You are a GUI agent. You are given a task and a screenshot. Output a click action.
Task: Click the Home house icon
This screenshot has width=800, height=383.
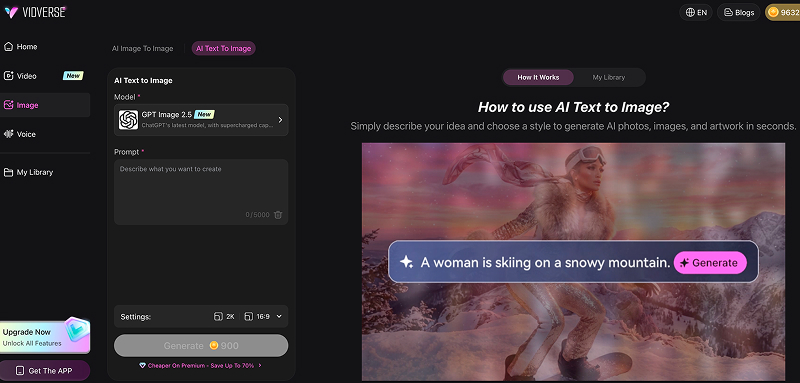(x=8, y=46)
